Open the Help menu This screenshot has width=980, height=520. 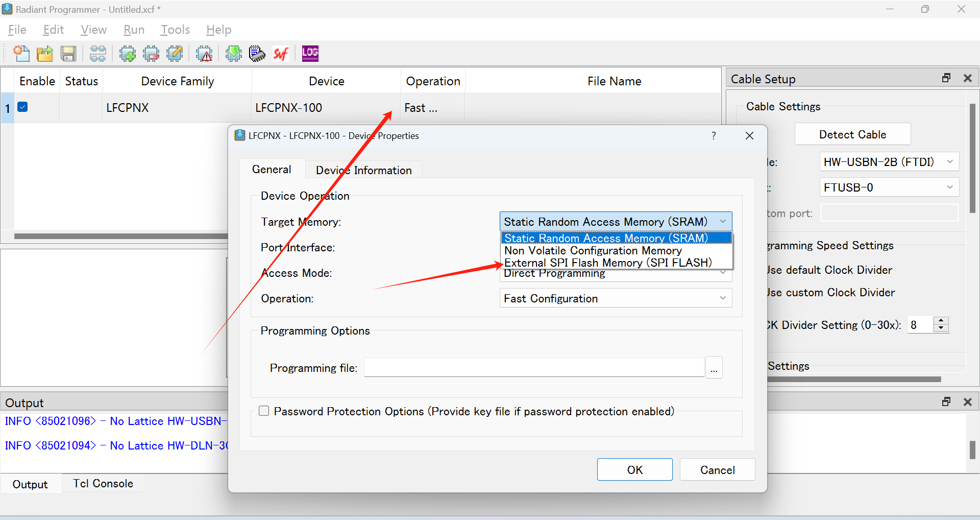[x=219, y=30]
